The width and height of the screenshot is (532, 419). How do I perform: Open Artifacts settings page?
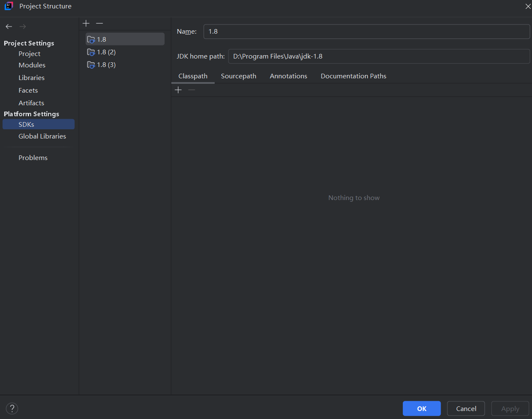click(31, 103)
